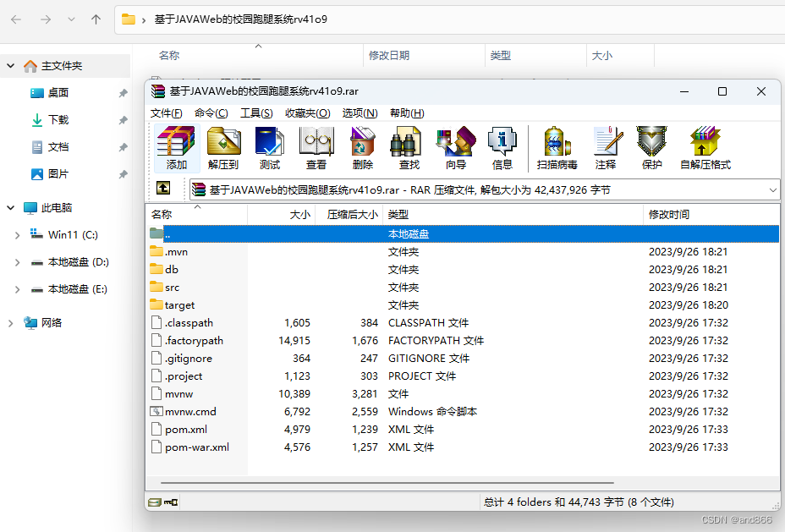This screenshot has height=532, width=785.
Task: Sort archive list by 类型 column
Action: click(x=513, y=214)
